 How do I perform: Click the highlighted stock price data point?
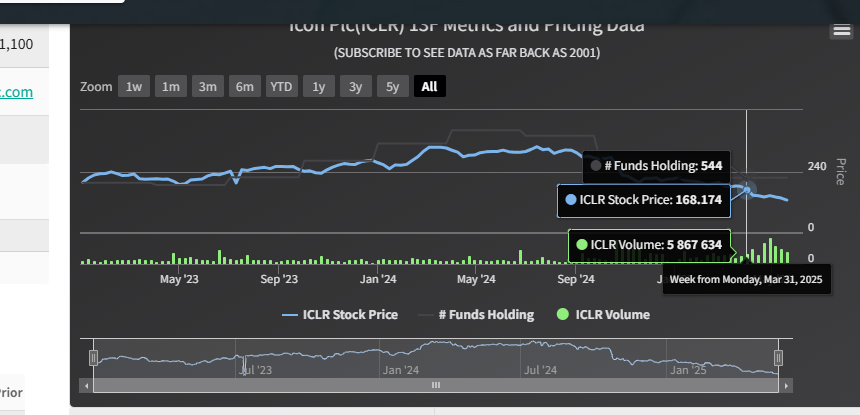point(746,190)
